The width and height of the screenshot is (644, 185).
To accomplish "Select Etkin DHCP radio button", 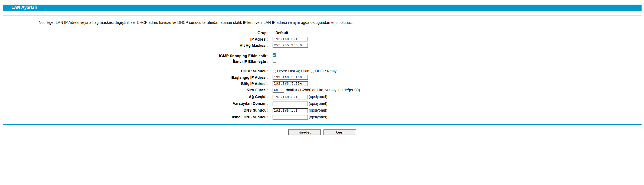I will point(298,71).
